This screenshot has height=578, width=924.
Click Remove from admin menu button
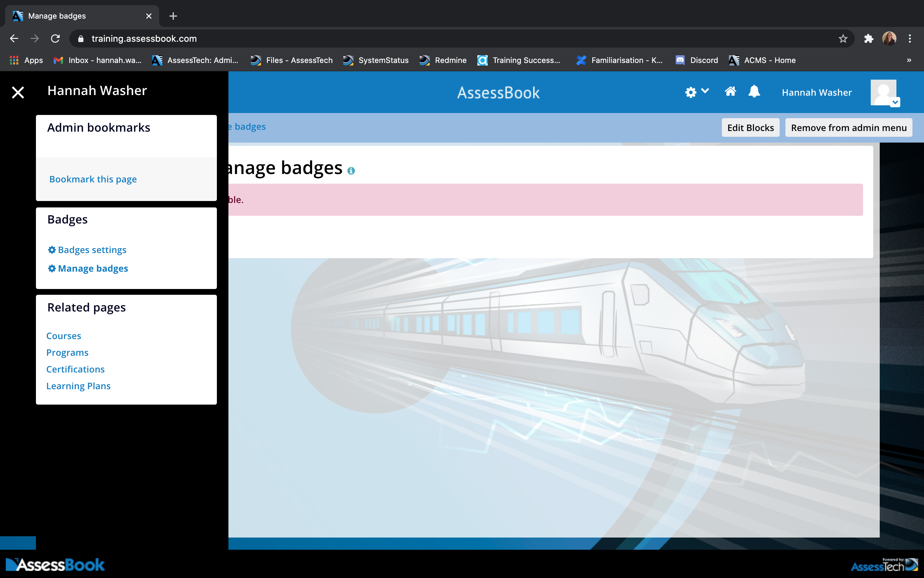click(x=848, y=128)
